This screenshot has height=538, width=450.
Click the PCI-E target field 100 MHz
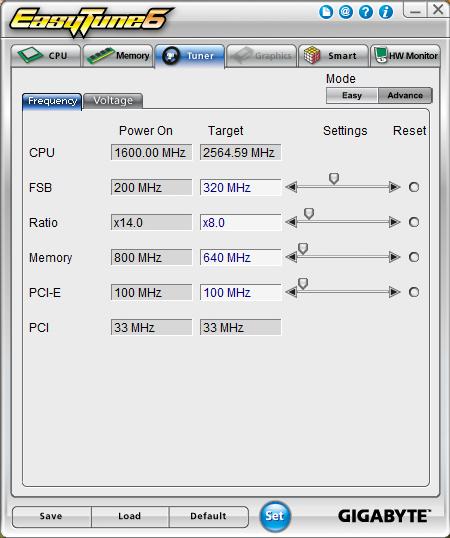tap(240, 292)
